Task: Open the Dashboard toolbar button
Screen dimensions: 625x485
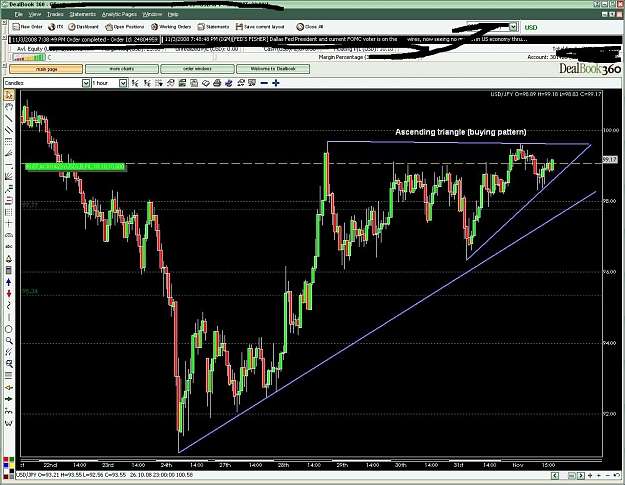Action: 83,27
